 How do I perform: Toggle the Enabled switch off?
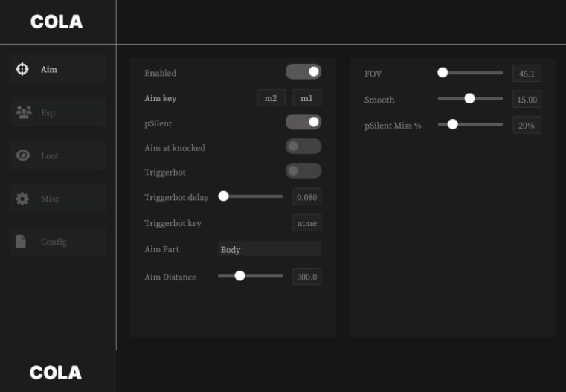(303, 72)
